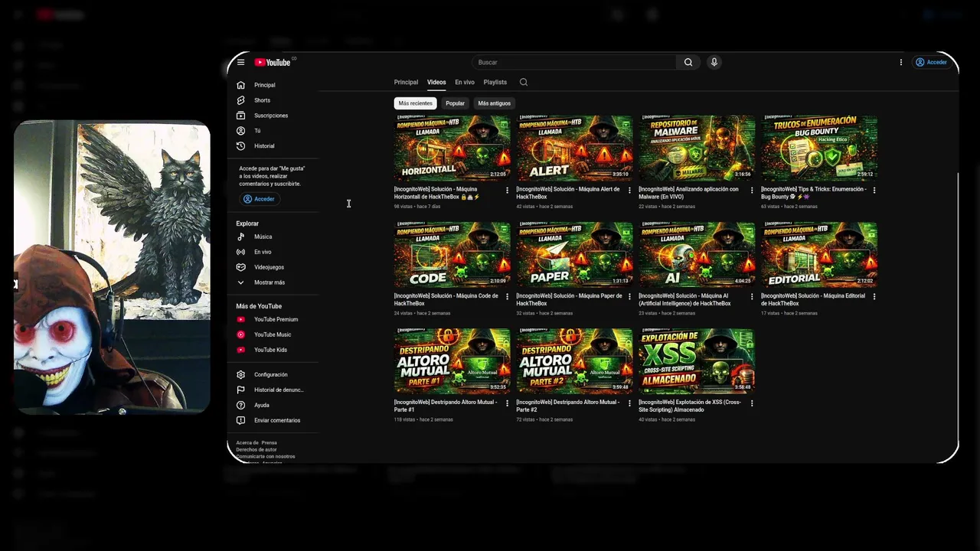Switch to the Playlists tab
This screenshot has width=980, height=551.
coord(495,82)
